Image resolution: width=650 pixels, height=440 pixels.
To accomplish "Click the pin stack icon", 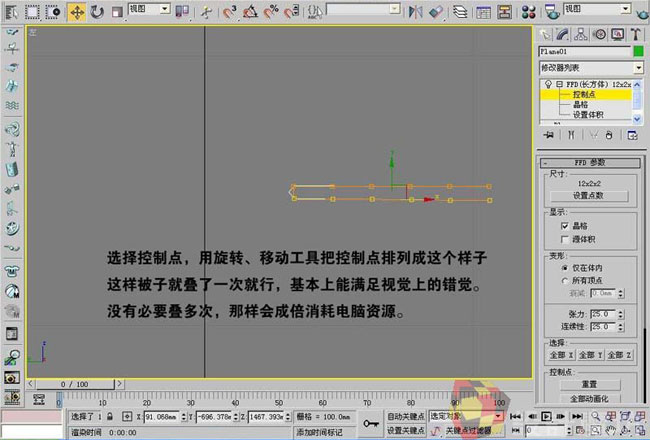I will (x=548, y=133).
